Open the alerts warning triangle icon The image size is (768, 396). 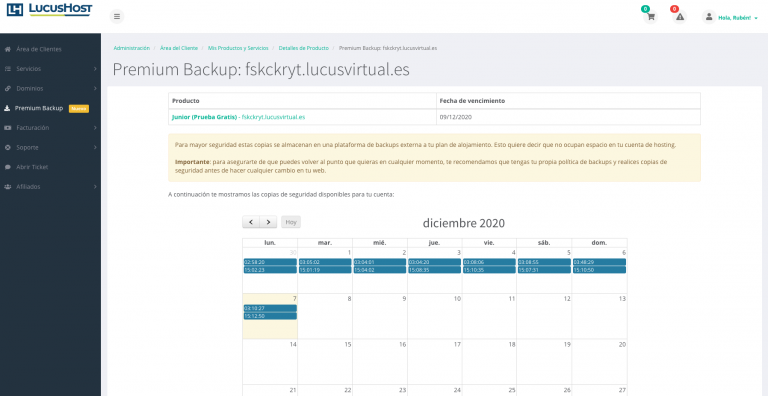tap(679, 17)
